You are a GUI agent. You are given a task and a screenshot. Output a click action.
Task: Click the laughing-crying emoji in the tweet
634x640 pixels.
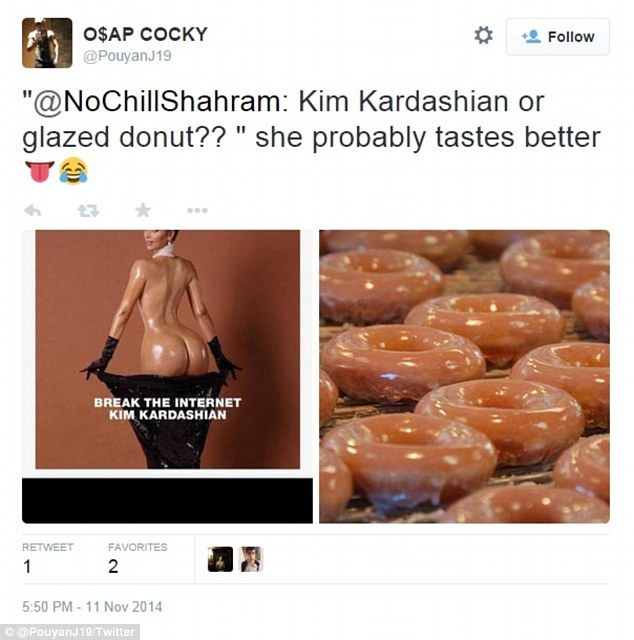72,171
